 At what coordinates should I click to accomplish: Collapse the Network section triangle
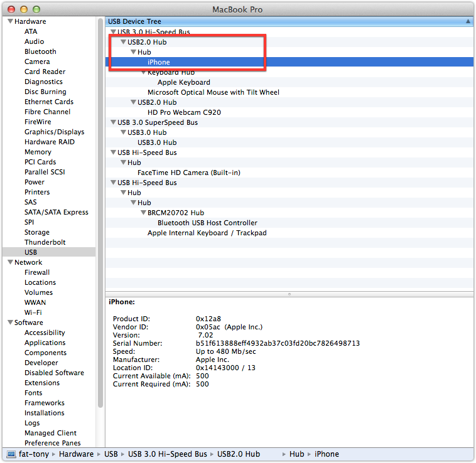(x=10, y=262)
